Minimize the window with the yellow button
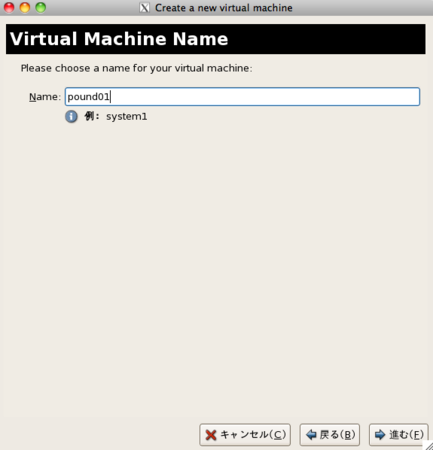 [x=25, y=7]
